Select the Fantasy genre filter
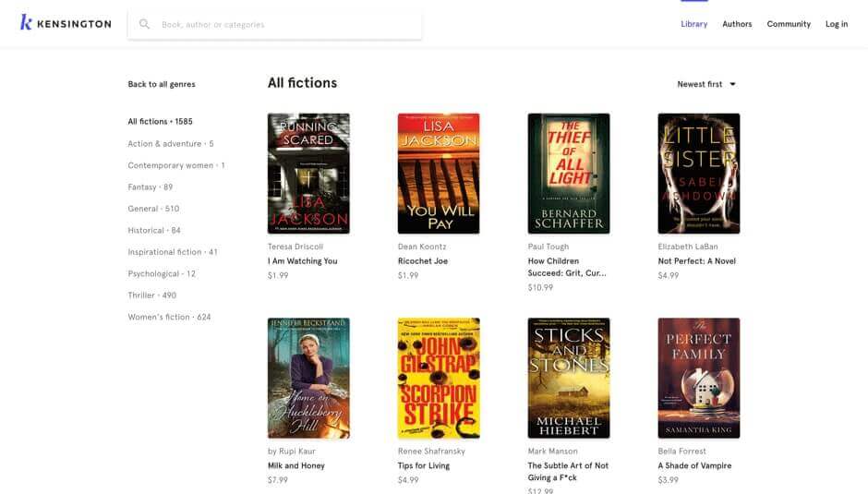 point(150,187)
